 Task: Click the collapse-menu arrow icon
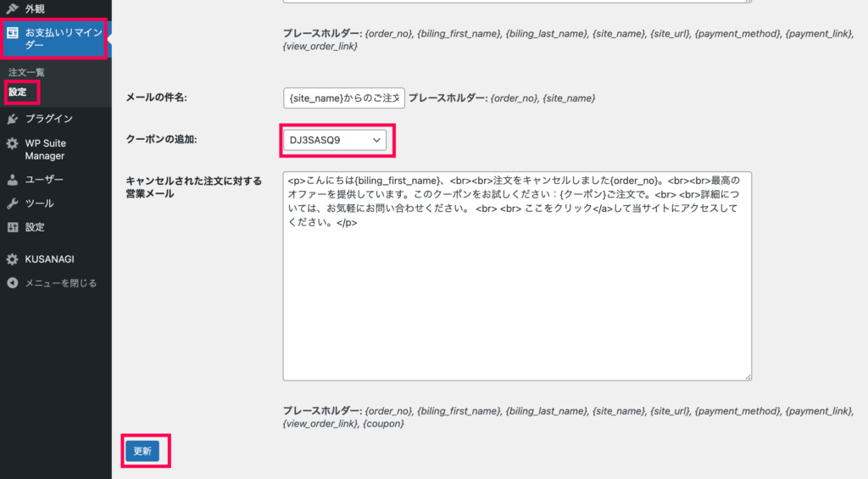coord(12,283)
